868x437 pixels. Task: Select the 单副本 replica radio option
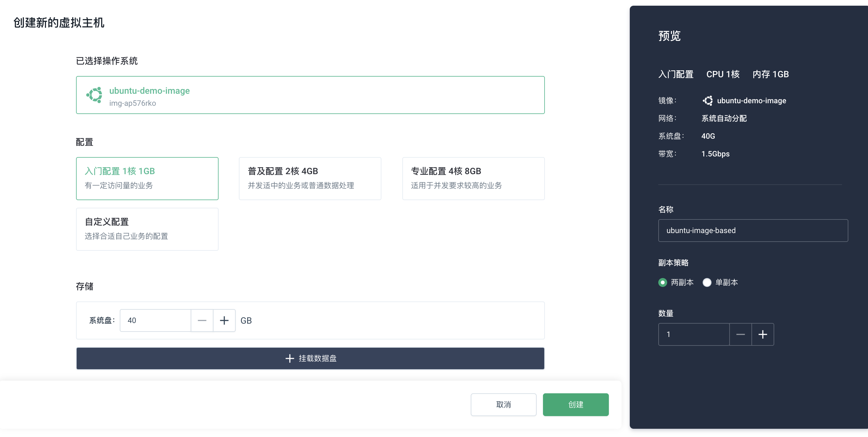coord(707,282)
